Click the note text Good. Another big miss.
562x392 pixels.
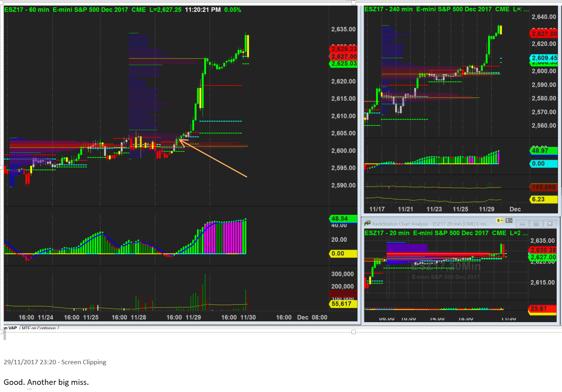coord(46,382)
